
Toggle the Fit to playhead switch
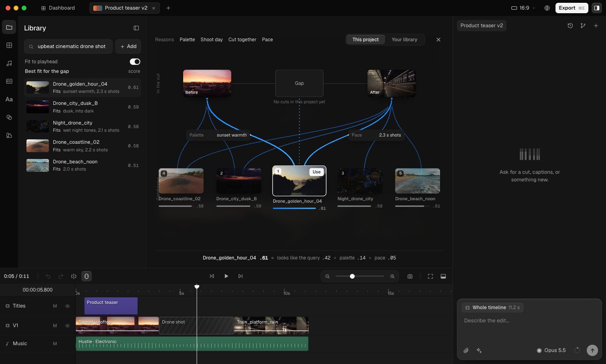135,62
